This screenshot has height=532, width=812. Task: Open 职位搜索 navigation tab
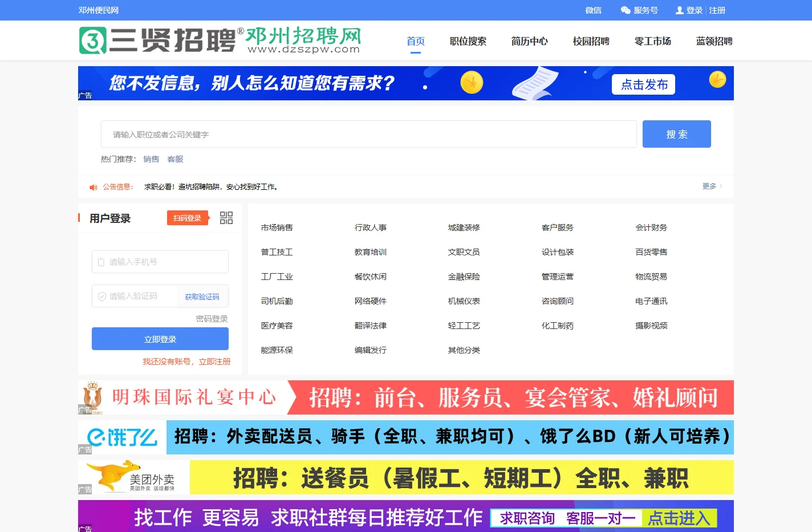click(468, 41)
